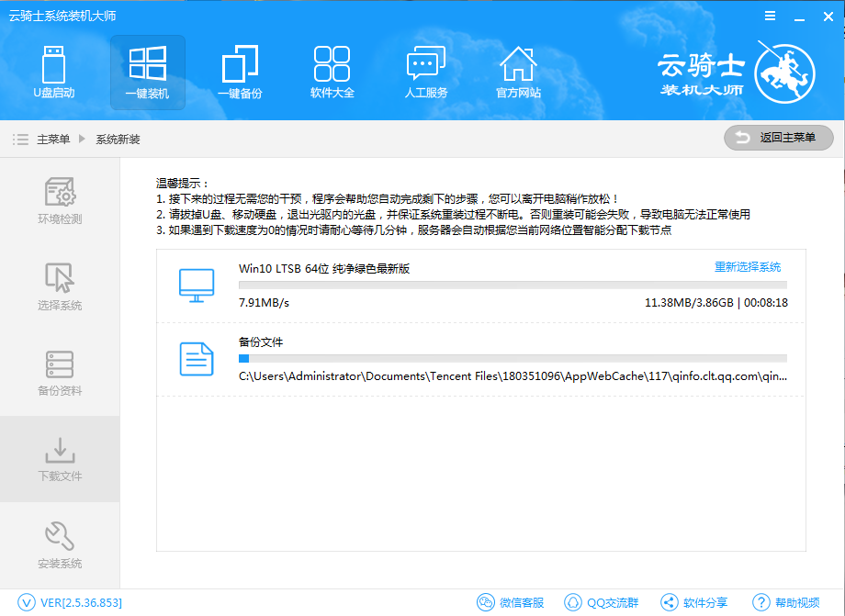This screenshot has width=845, height=616.
Task: Click the backup file path text
Action: tap(513, 375)
